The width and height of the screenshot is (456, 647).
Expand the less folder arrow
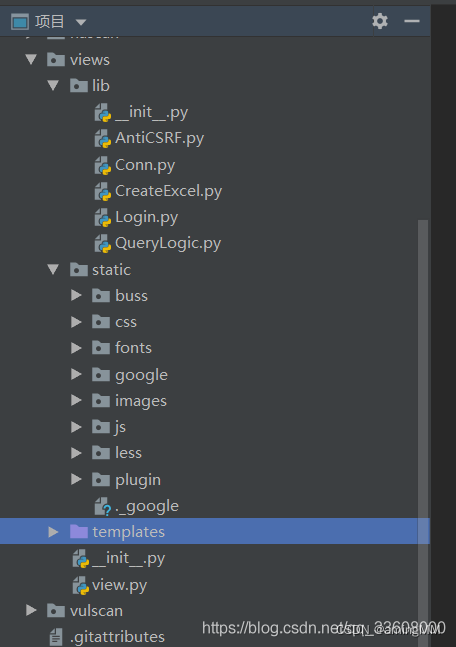[76, 453]
